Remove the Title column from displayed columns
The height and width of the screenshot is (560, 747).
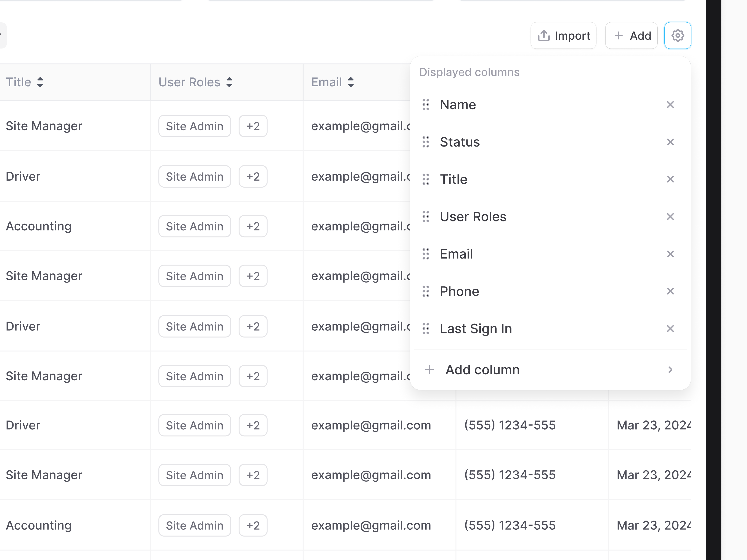tap(670, 179)
